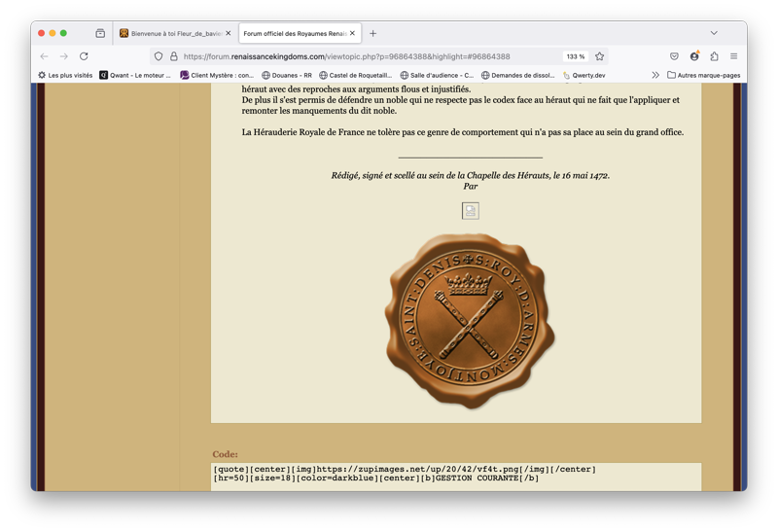Viewport: 778px width, 532px height.
Task: Close the Forum officiel des Royaumes tab
Action: coord(352,33)
